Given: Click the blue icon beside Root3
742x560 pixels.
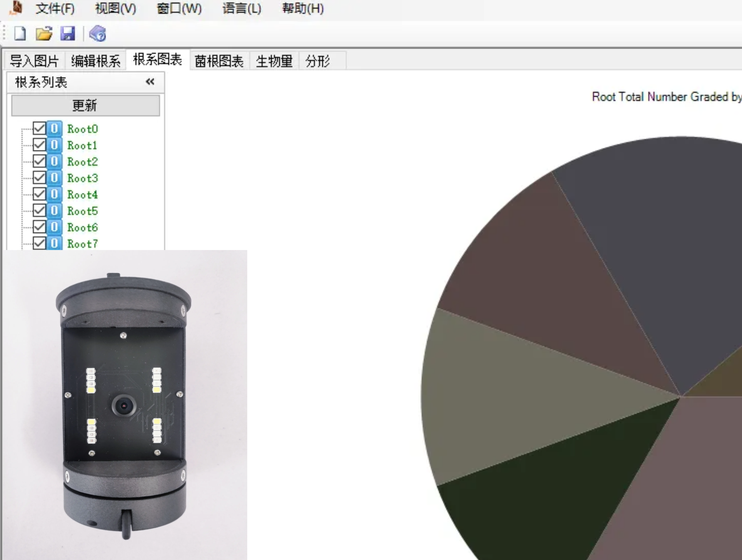Looking at the screenshot, I should coord(54,178).
